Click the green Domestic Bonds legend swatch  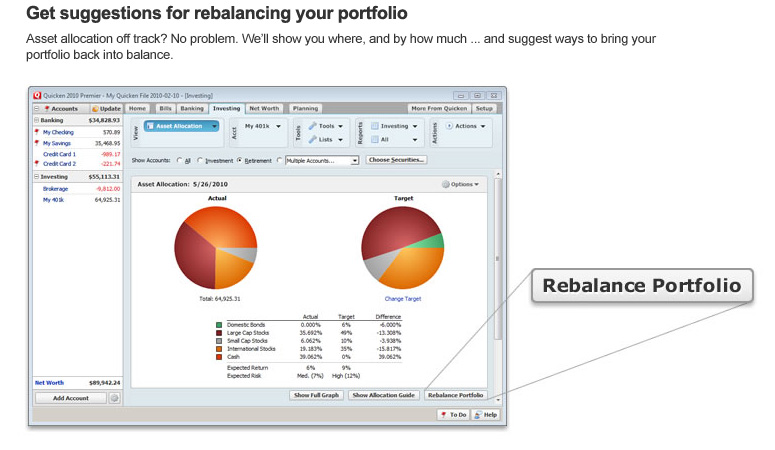click(219, 325)
